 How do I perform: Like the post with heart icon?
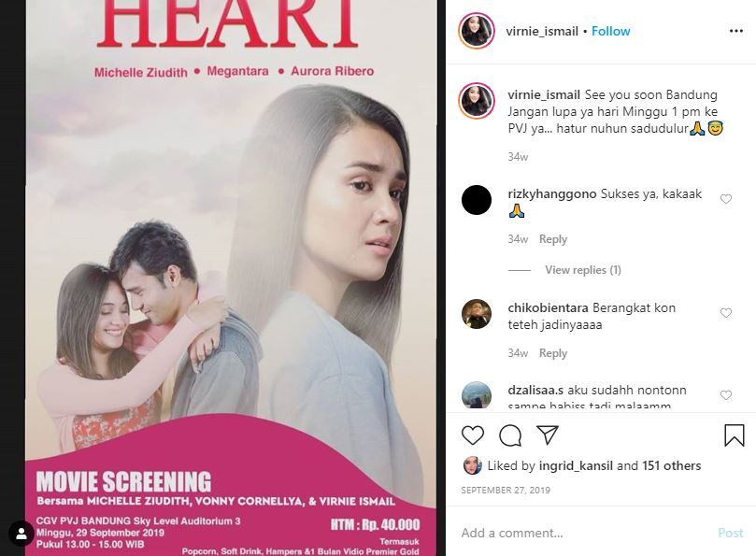coord(473,435)
